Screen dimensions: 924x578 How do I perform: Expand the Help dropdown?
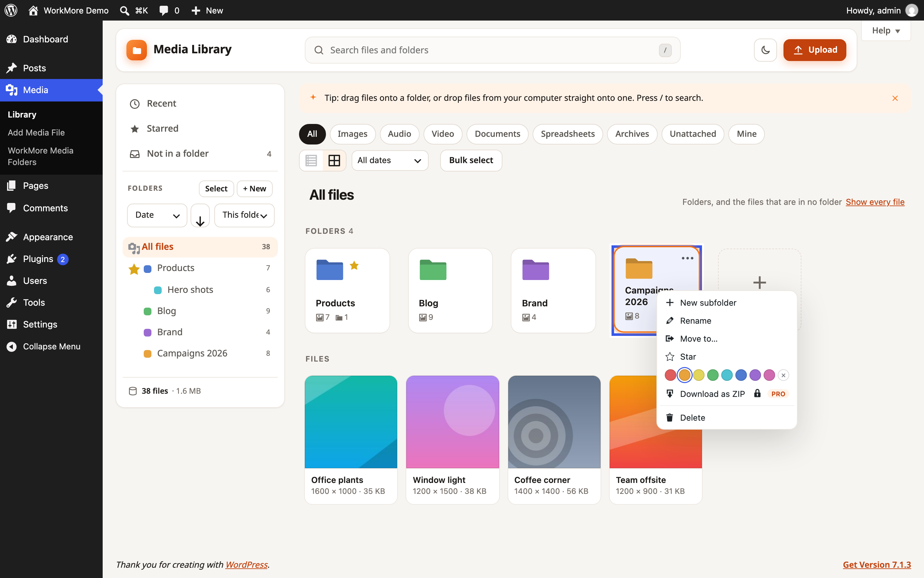[x=886, y=31]
